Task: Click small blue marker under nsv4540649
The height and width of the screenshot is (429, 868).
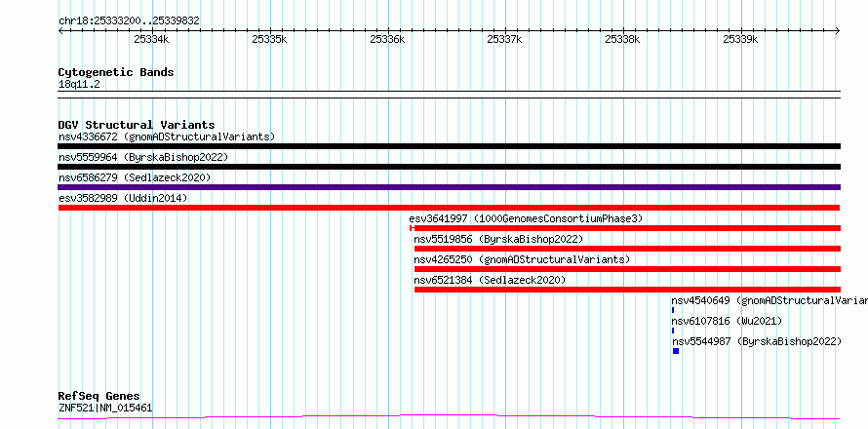Action: (673, 310)
